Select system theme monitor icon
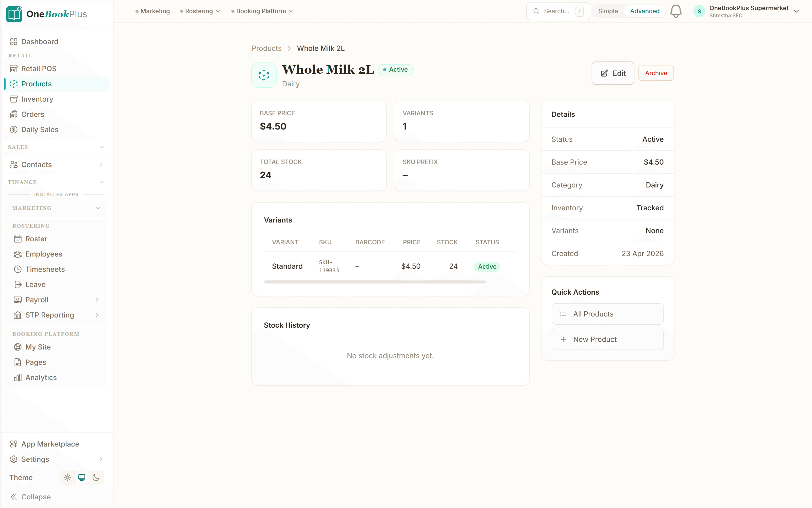 tap(81, 478)
